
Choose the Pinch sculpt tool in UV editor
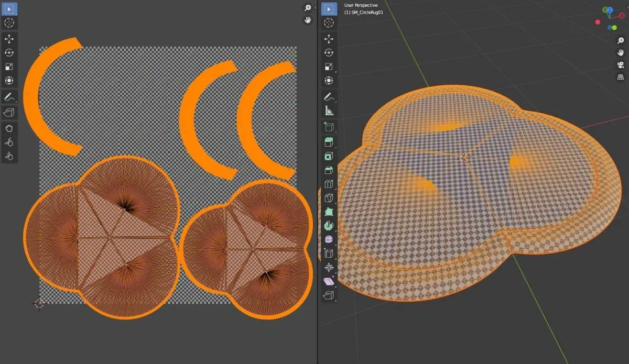(x=9, y=156)
